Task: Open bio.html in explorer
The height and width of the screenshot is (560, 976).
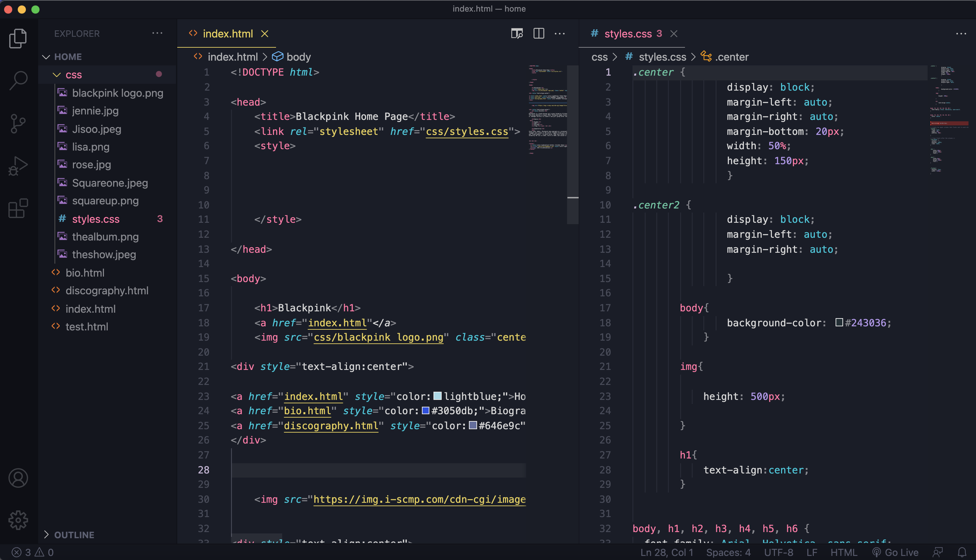Action: pyautogui.click(x=85, y=273)
